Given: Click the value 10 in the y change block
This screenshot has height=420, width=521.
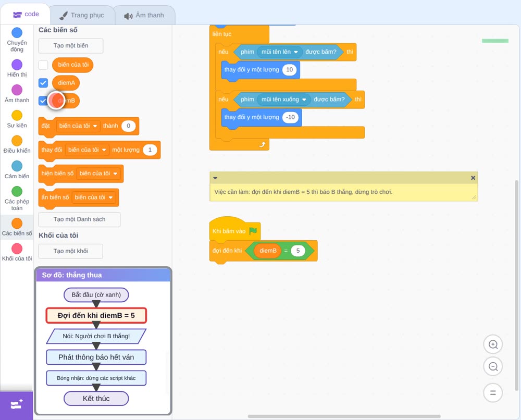Looking at the screenshot, I should tap(289, 70).
